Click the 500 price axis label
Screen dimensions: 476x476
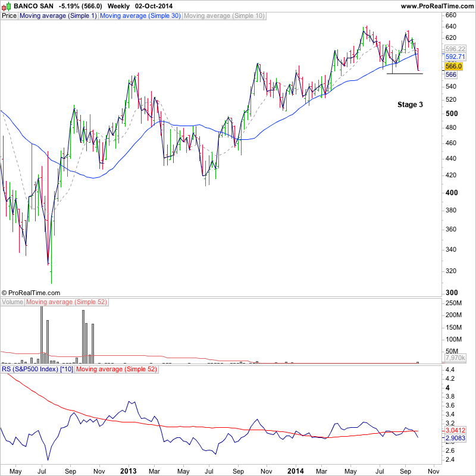(452, 114)
